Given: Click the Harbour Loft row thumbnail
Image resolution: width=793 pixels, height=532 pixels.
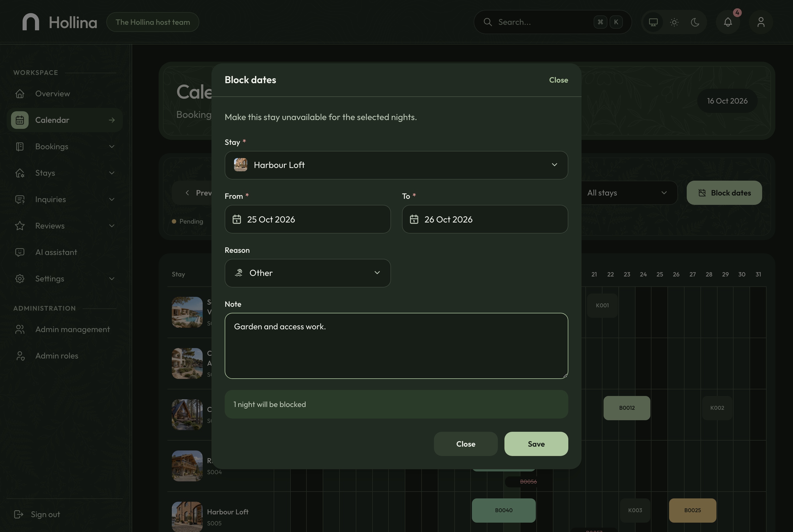Looking at the screenshot, I should (187, 516).
